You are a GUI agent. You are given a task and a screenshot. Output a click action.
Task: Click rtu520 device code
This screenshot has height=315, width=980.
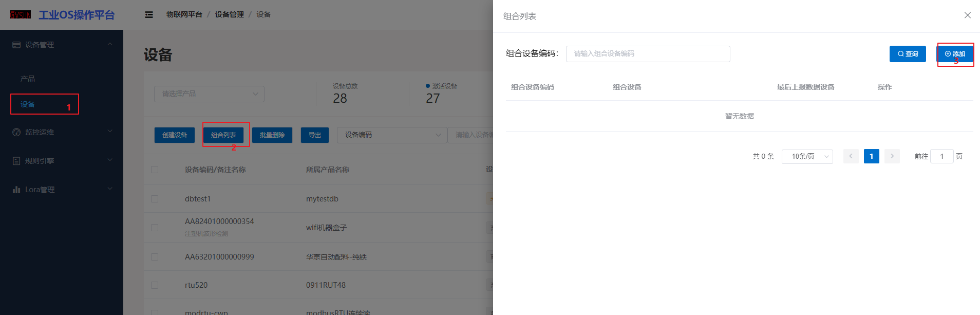tap(196, 285)
